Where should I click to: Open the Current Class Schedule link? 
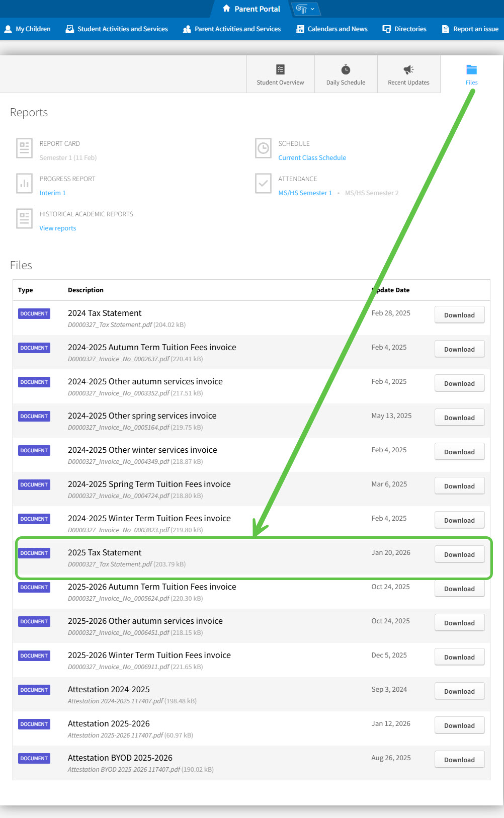pos(312,157)
